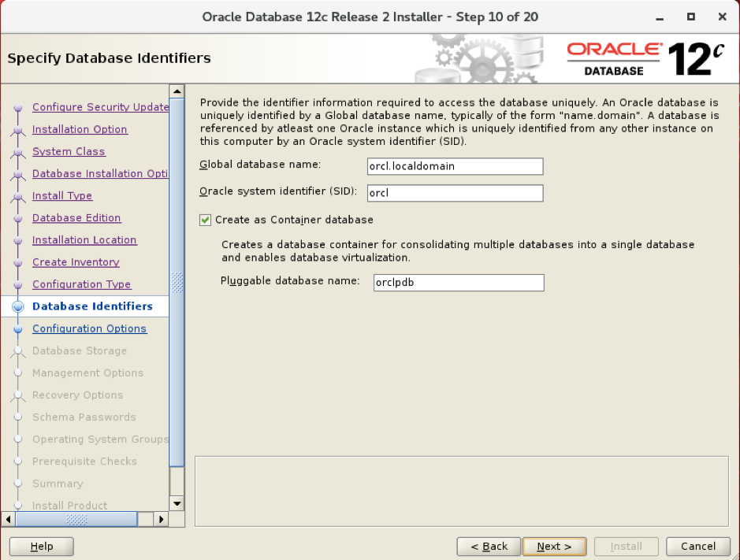Go to the "Install Type" step

[62, 195]
